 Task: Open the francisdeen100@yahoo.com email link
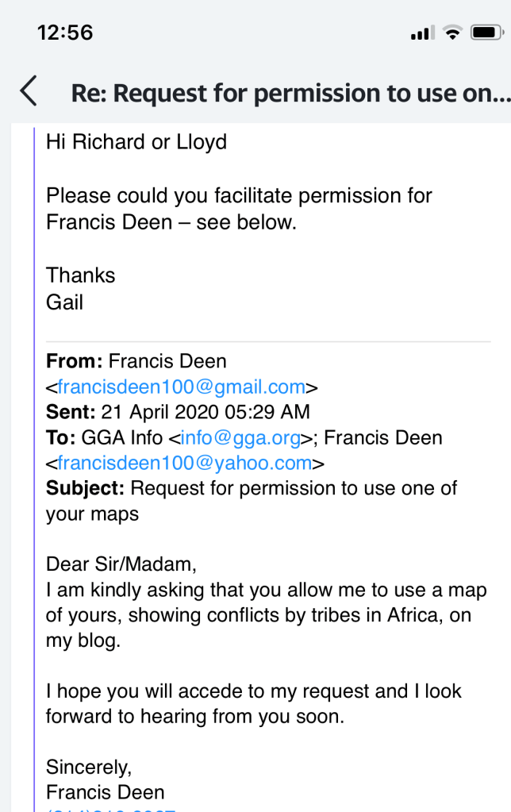tap(182, 463)
